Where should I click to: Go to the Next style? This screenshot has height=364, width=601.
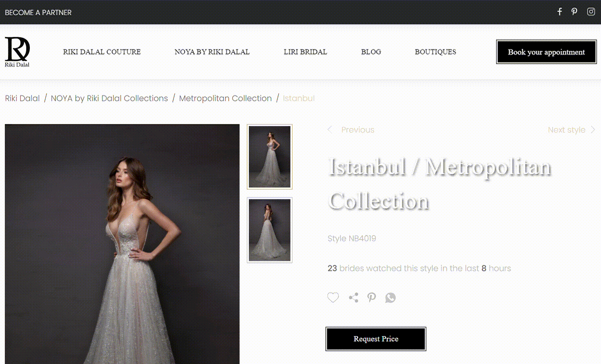[566, 130]
